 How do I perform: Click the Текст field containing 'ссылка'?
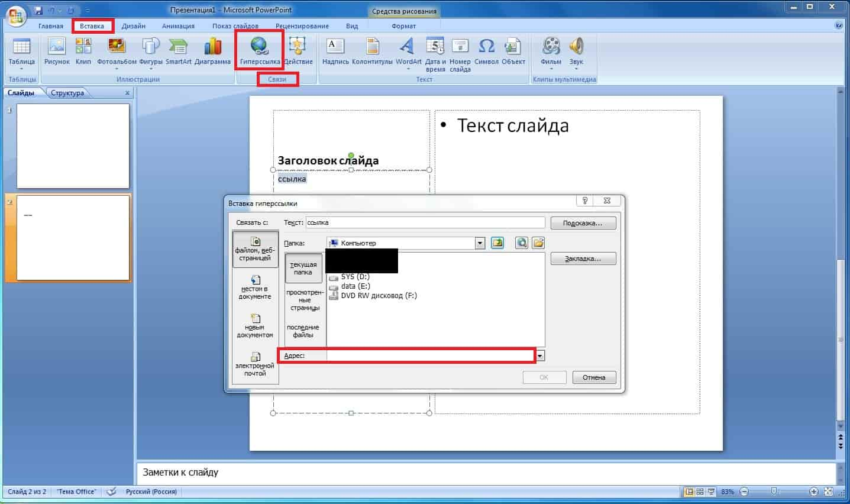[x=425, y=222]
